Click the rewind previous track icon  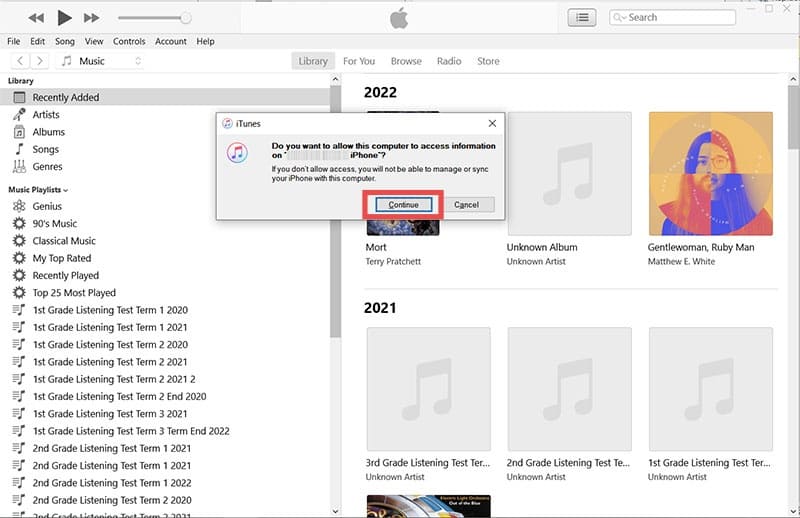pyautogui.click(x=36, y=18)
